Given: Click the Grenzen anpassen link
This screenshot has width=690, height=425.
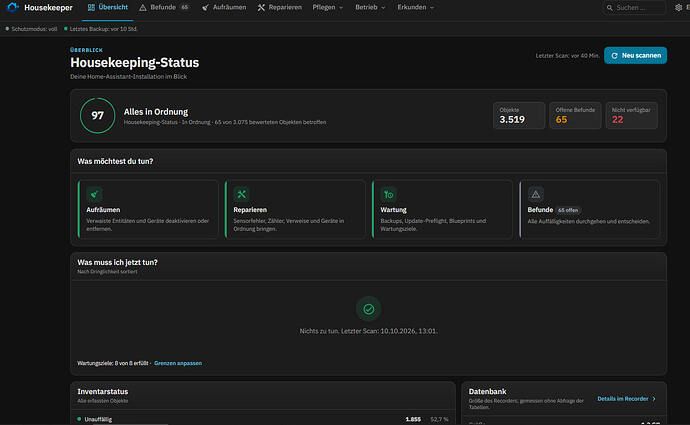Looking at the screenshot, I should click(x=178, y=363).
